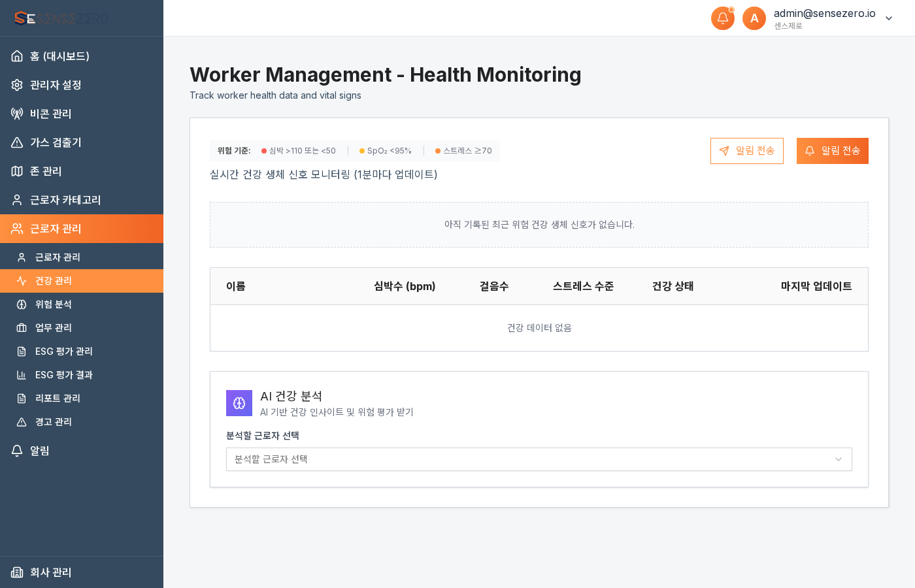The height and width of the screenshot is (588, 915).
Task: Open the 분석할 근로자 선택 dropdown
Action: click(x=539, y=459)
